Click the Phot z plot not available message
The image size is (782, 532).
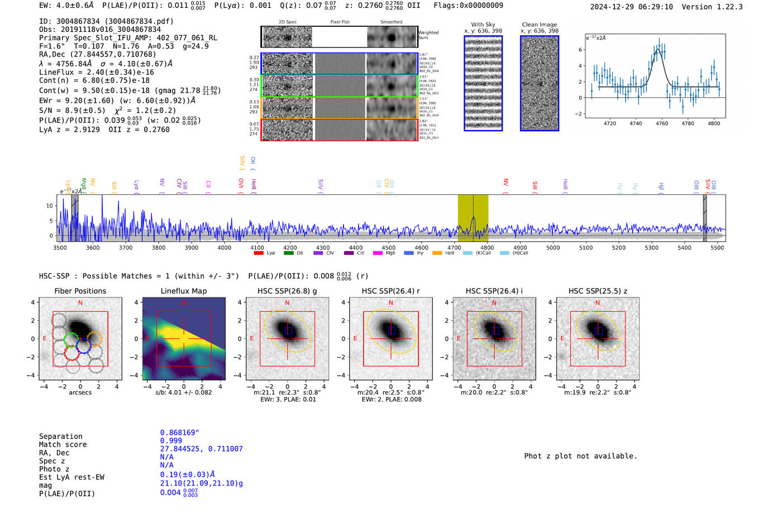click(x=580, y=456)
